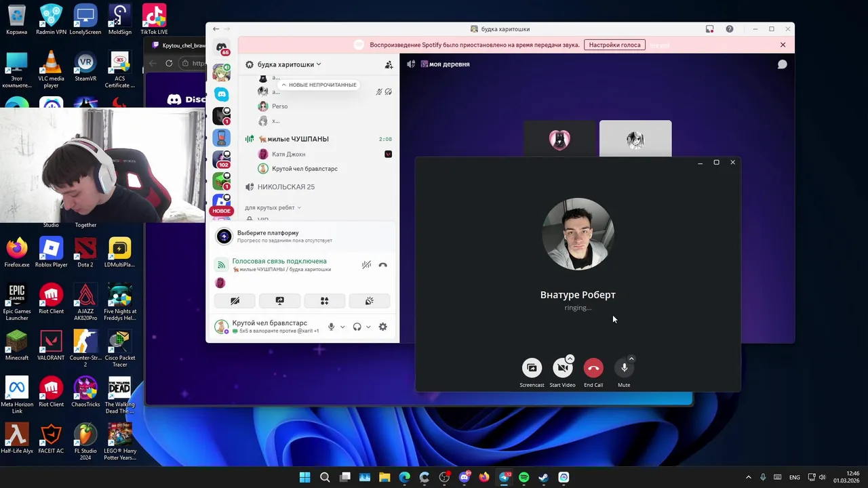Open Steam from the taskbar

[x=544, y=477]
